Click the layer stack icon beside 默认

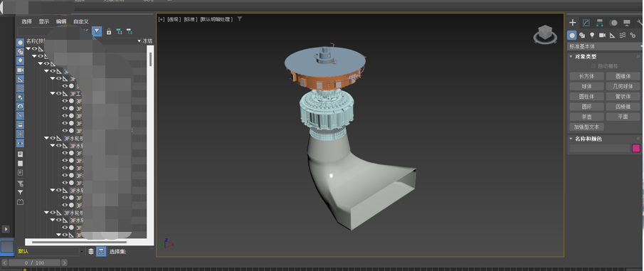(91, 252)
